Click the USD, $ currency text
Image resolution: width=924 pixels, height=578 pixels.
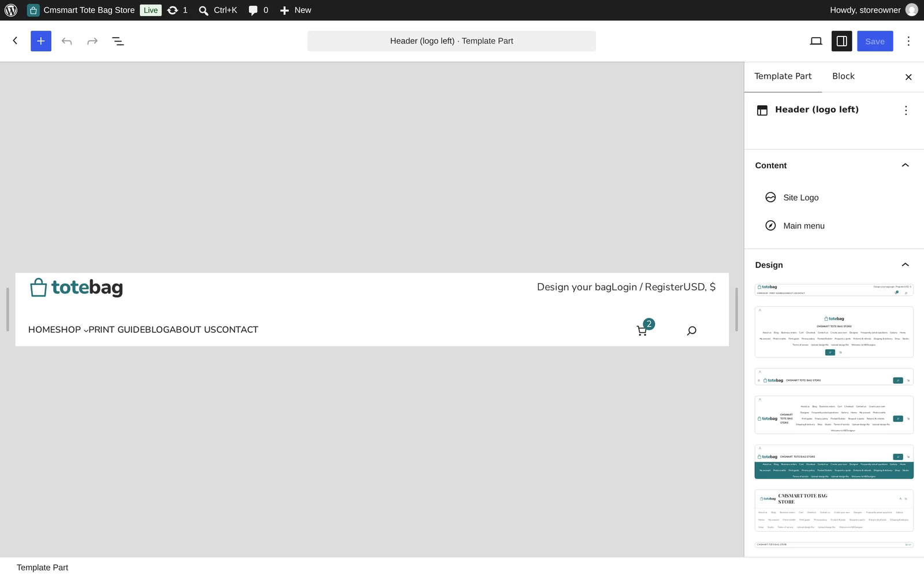click(x=700, y=287)
